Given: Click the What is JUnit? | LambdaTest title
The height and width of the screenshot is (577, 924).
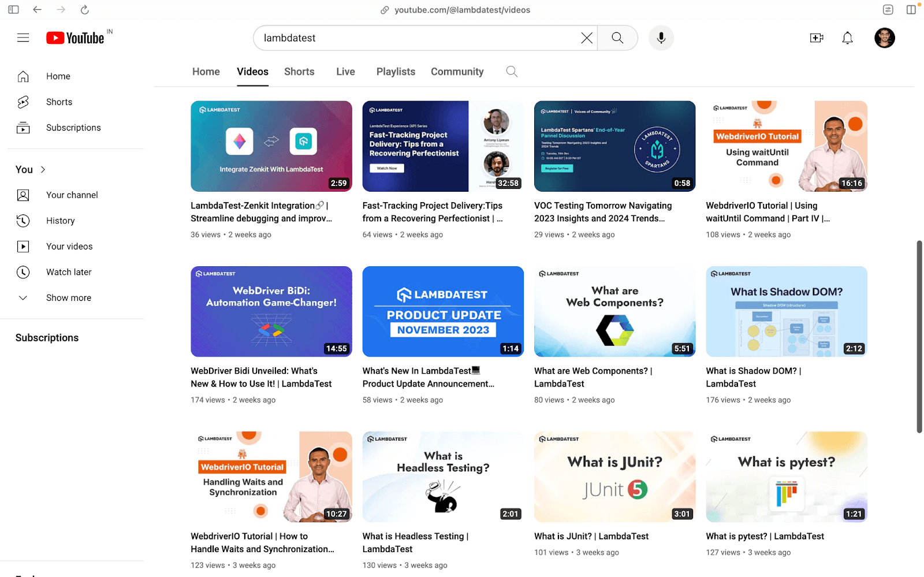Looking at the screenshot, I should pyautogui.click(x=591, y=537).
